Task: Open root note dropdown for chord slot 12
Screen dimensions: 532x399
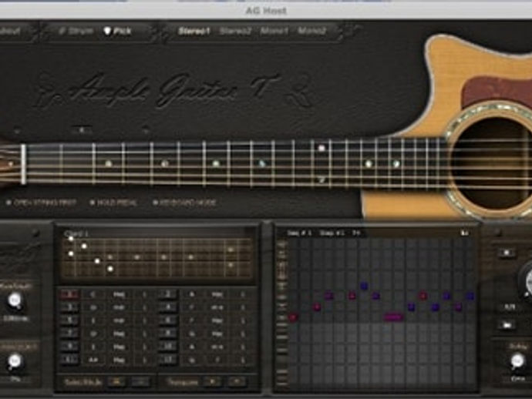Action: [x=192, y=360]
